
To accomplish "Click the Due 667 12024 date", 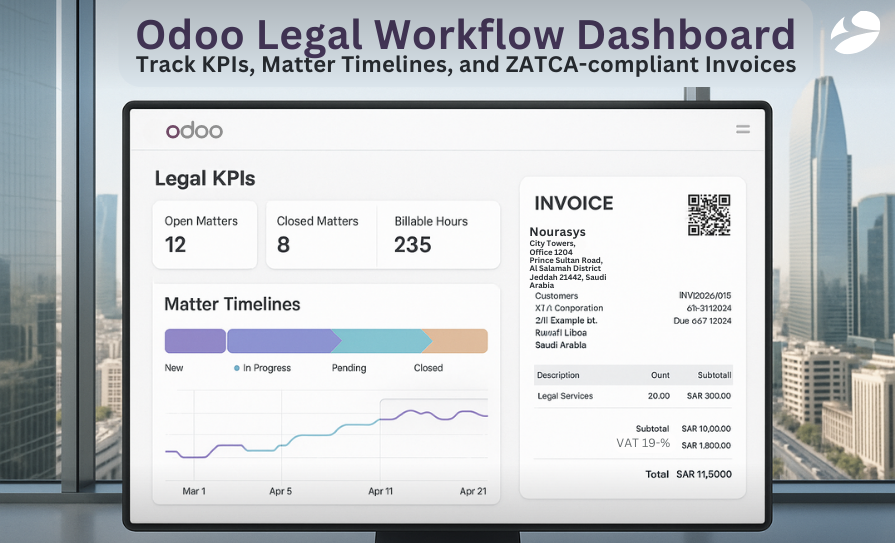I will pyautogui.click(x=703, y=321).
